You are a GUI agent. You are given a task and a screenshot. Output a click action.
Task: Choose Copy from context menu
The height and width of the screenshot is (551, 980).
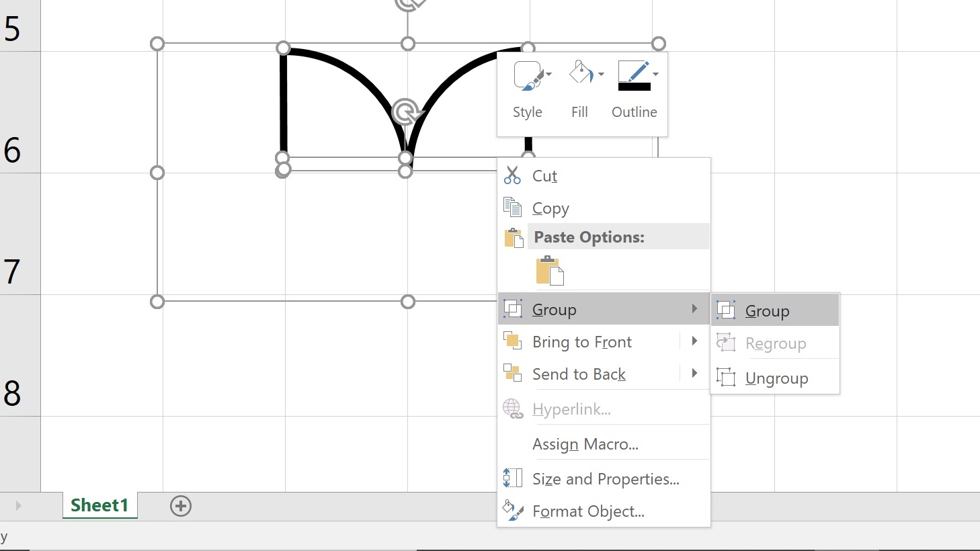coord(604,208)
